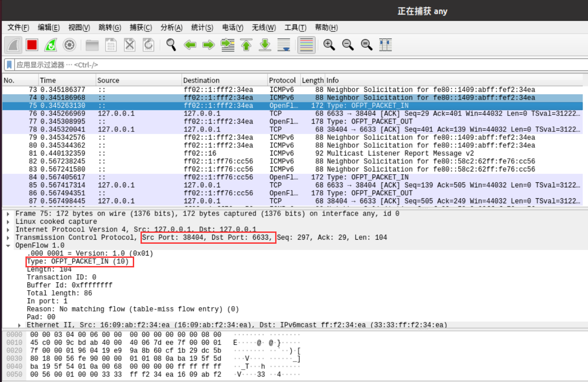Click the save capture file icon
The width and height of the screenshot is (588, 382).
(111, 45)
